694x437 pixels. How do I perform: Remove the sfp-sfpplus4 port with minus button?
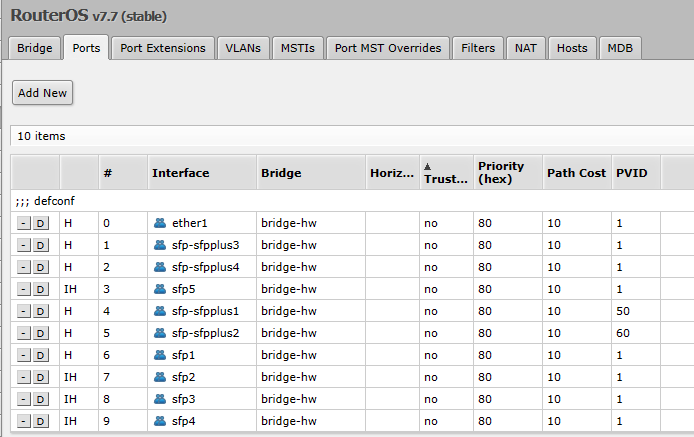[x=23, y=267]
